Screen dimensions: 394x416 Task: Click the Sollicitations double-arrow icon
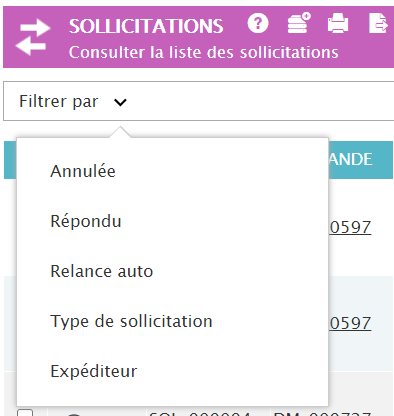click(33, 37)
